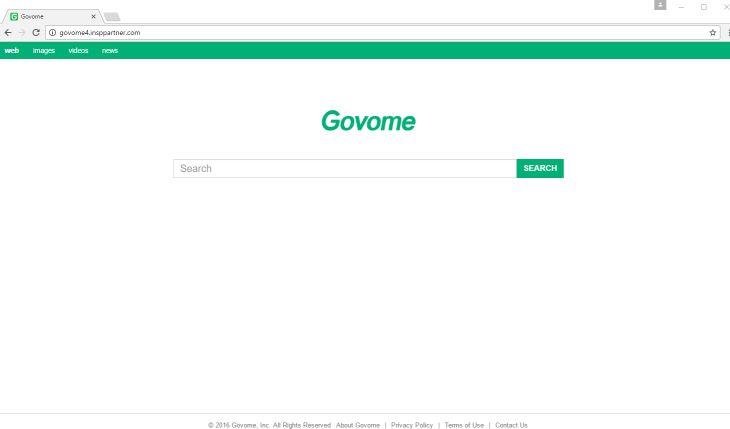Switch to the web search category
The height and width of the screenshot is (429, 730).
(x=12, y=50)
